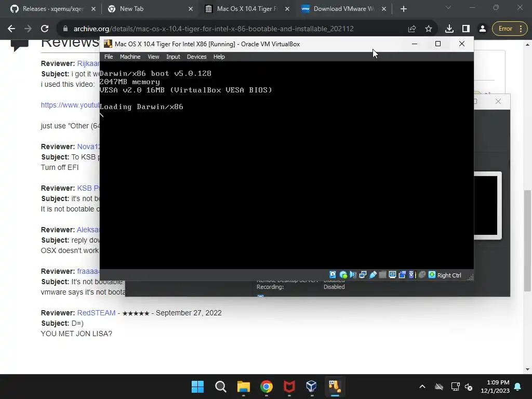
Task: Open the Devices menu
Action: (x=196, y=57)
